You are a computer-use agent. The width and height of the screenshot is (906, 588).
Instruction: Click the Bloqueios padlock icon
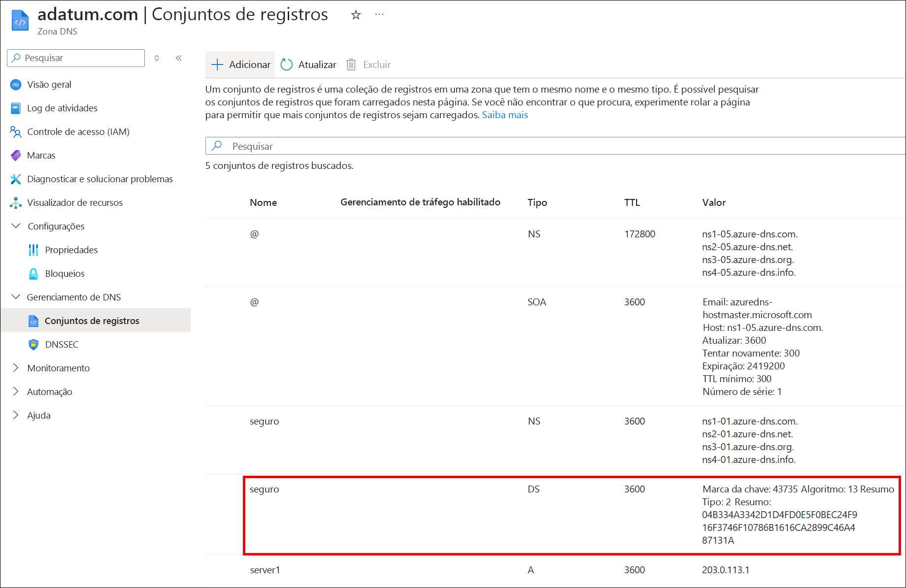(34, 274)
